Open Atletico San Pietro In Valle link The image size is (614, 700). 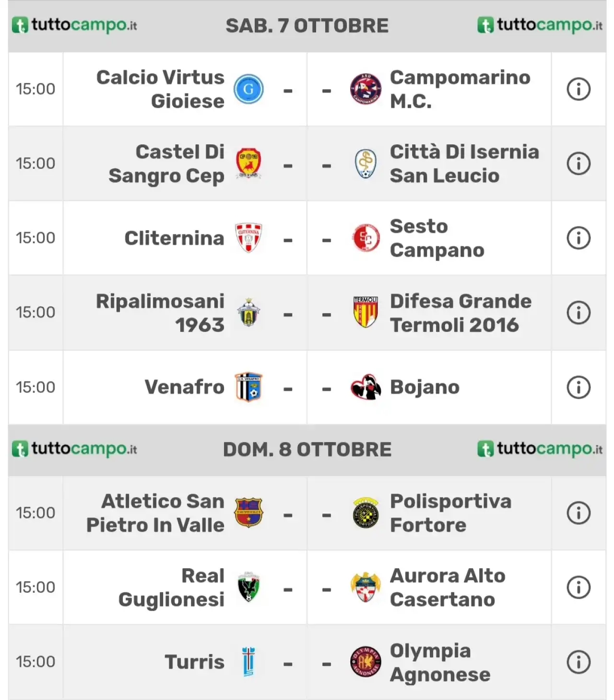tap(155, 513)
